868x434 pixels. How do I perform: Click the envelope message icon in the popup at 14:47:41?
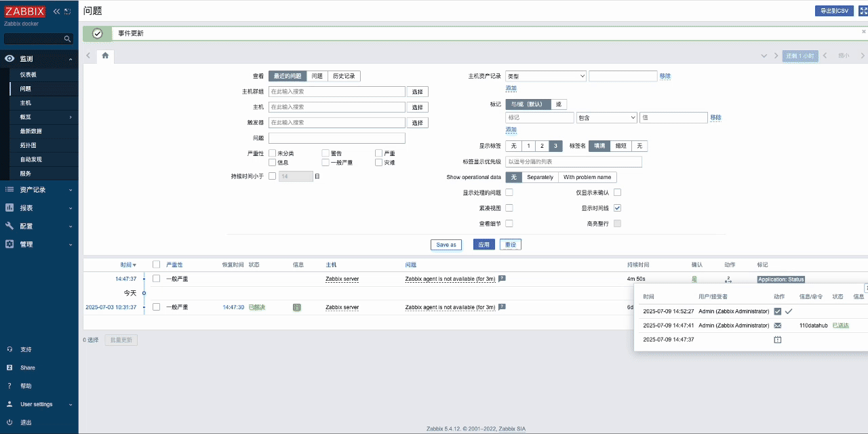[x=778, y=325]
